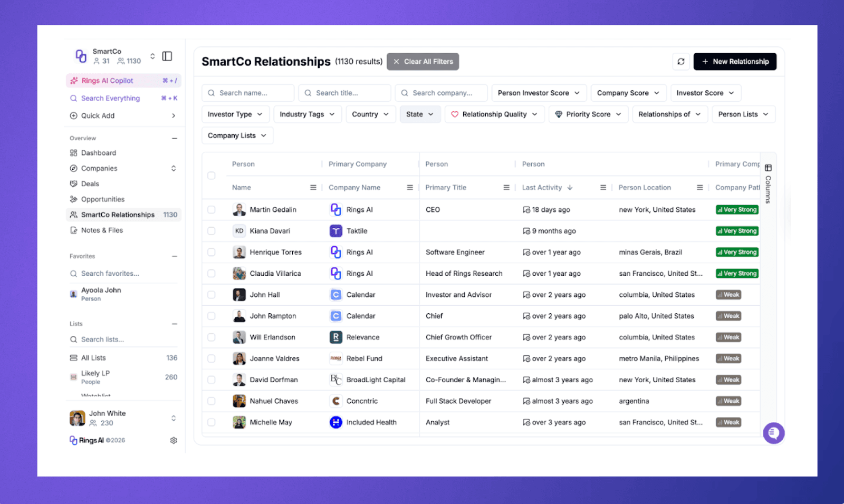This screenshot has width=844, height=504.
Task: Clear All Filters on the results
Action: click(423, 61)
